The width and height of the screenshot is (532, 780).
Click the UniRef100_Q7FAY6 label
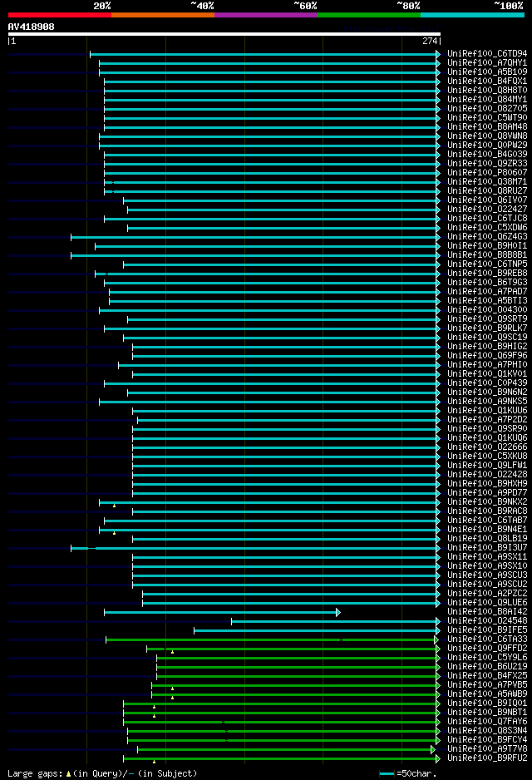pyautogui.click(x=487, y=721)
